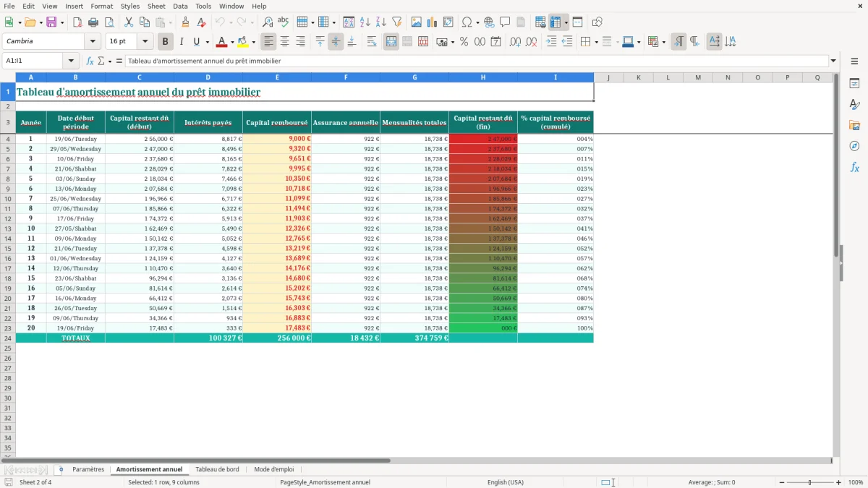Expand the Name Box dropdown arrow
868x488 pixels.
(x=71, y=61)
